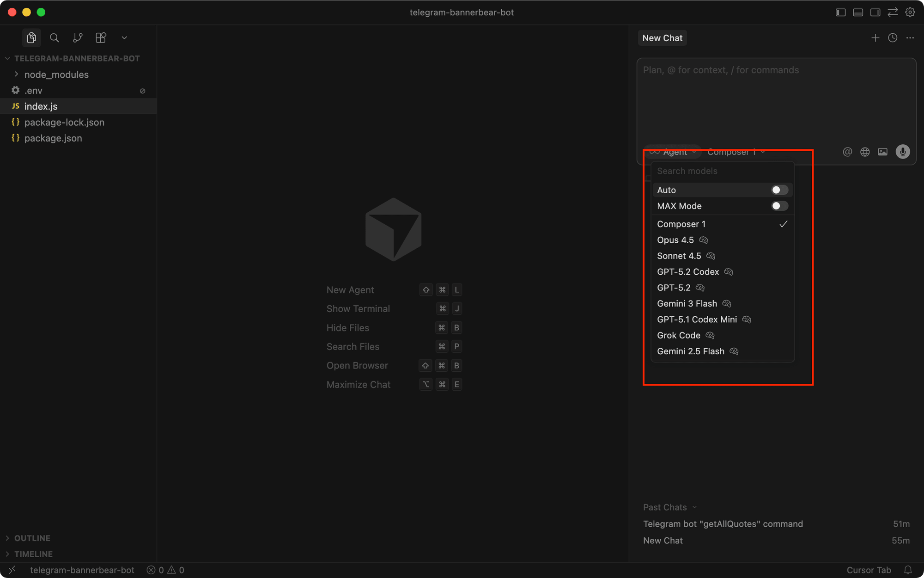
Task: Select Opus 4.5 as the model
Action: pos(675,240)
